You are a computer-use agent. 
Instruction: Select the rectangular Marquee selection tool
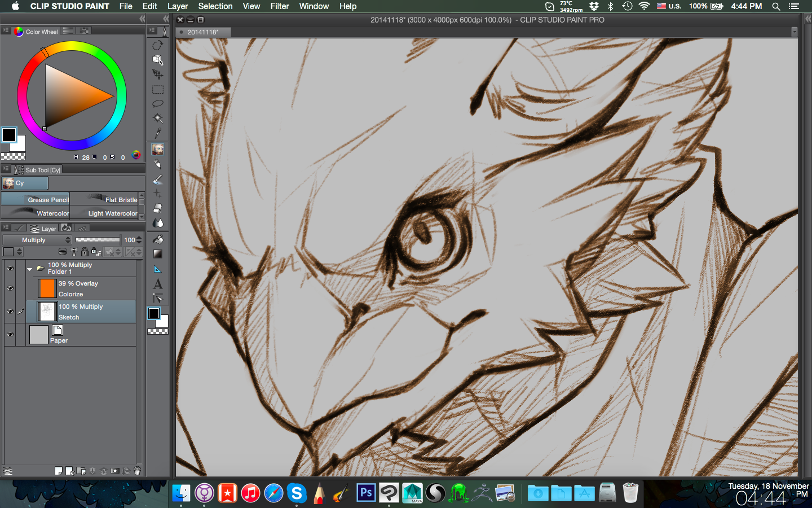pos(158,89)
